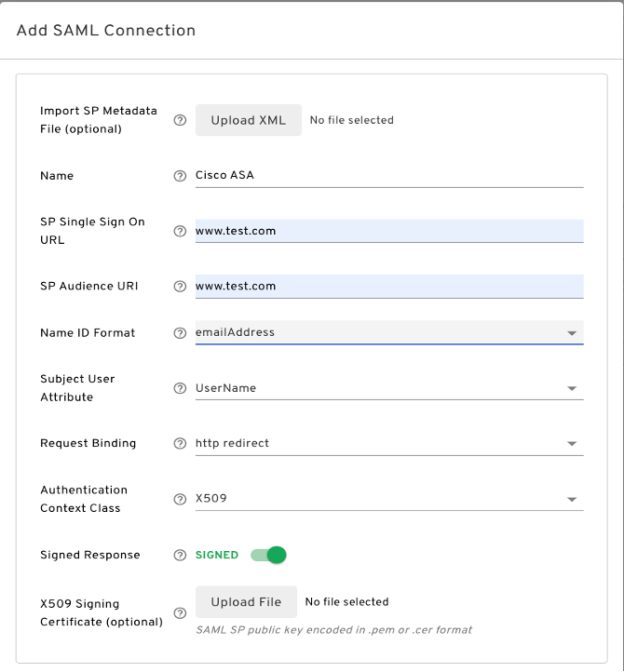Image resolution: width=624 pixels, height=672 pixels.
Task: Expand the Authentication Context Class dropdown
Action: point(388,499)
